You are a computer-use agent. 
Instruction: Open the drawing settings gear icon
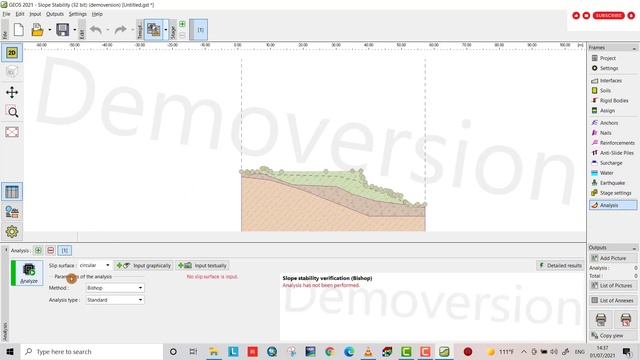12,231
